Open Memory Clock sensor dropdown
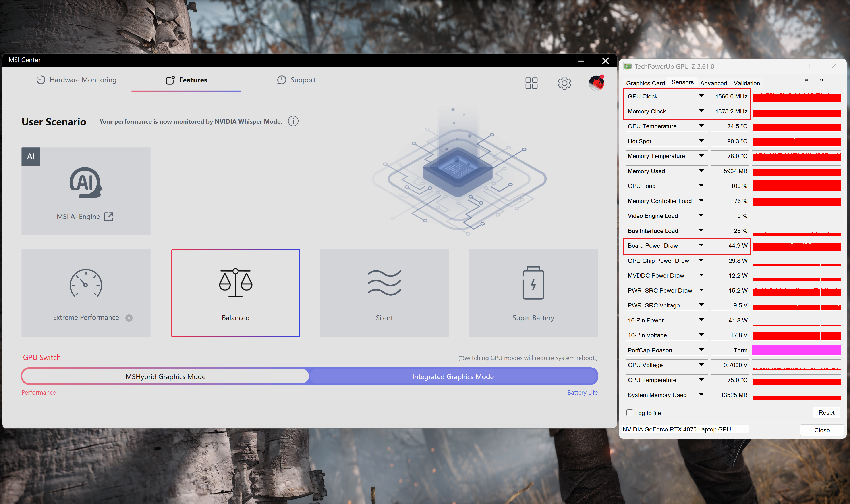850x504 pixels. point(701,111)
